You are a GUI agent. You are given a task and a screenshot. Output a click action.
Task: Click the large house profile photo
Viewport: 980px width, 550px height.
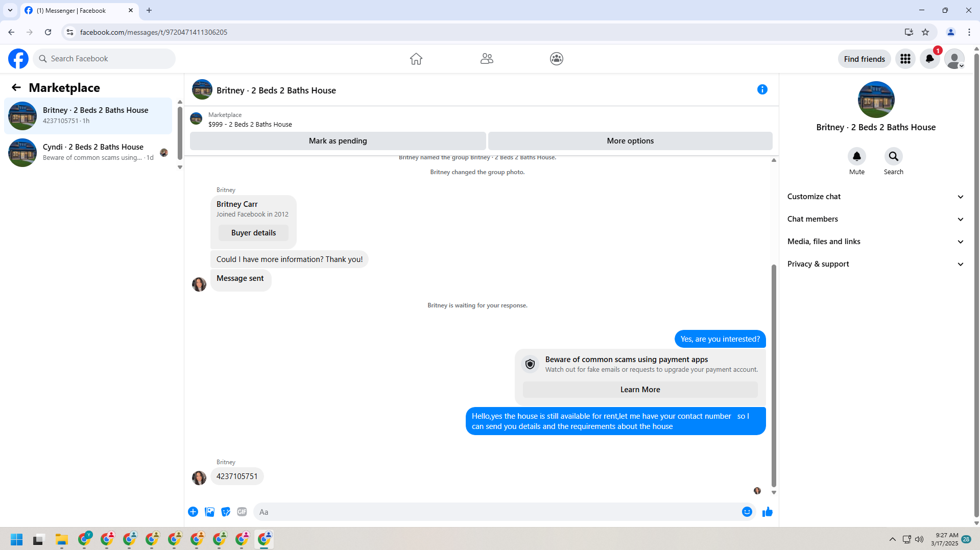(x=876, y=100)
